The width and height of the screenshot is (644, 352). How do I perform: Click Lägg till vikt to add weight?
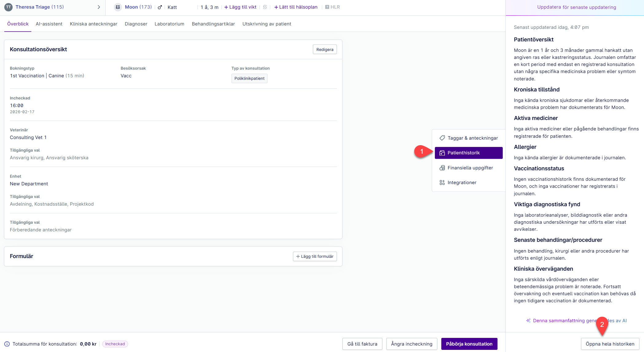pos(240,7)
